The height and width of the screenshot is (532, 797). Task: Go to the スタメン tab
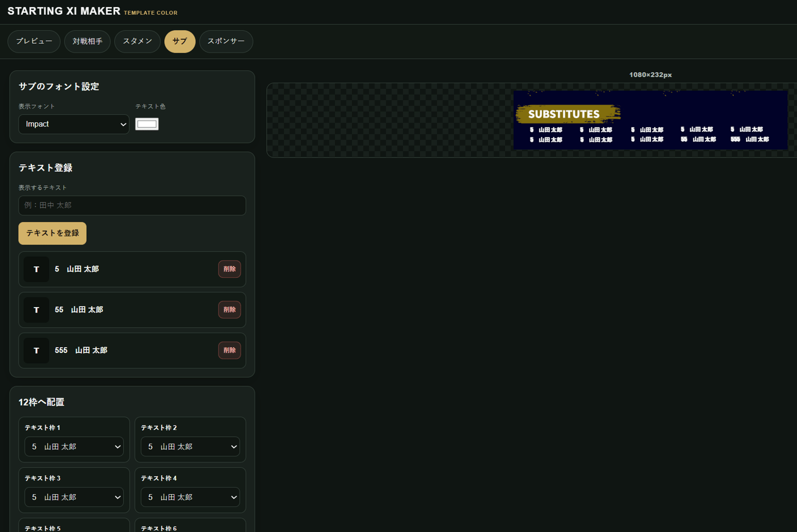(138, 41)
